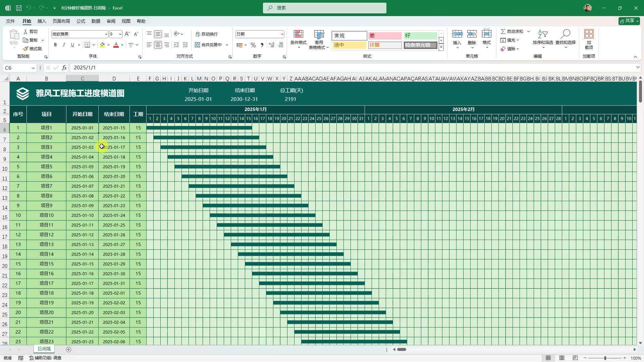Open the Name Box dropdown arrow

pyautogui.click(x=33, y=68)
